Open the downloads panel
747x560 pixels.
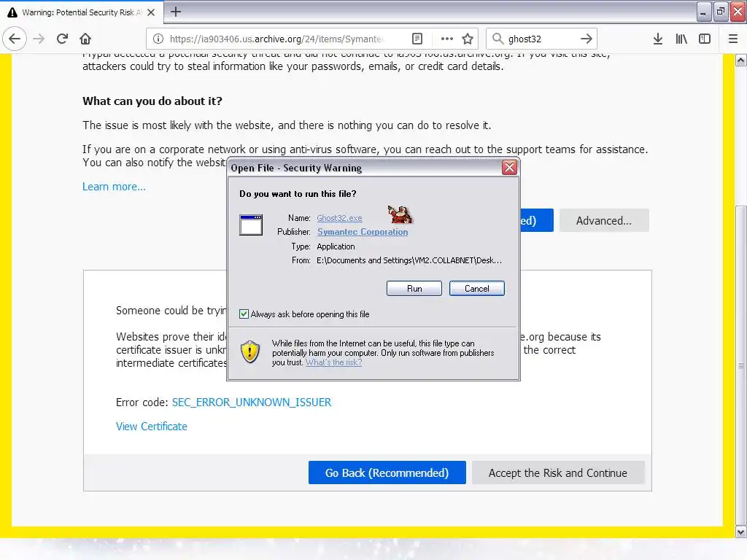pyautogui.click(x=658, y=39)
